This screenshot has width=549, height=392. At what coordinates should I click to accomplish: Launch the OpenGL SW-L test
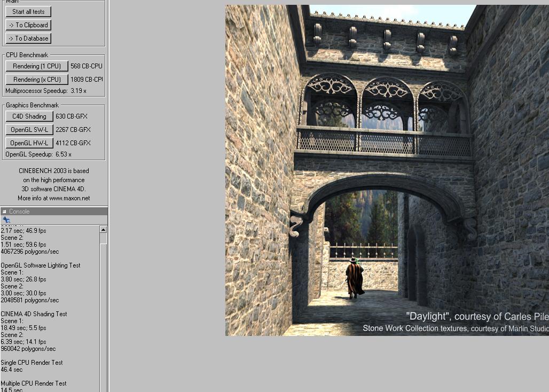tap(29, 129)
